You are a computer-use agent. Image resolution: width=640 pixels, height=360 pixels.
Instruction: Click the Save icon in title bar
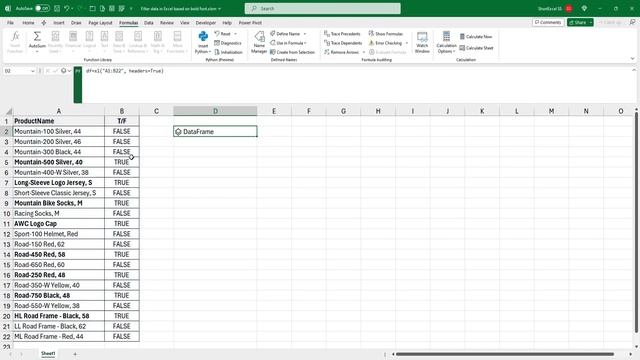pos(57,8)
